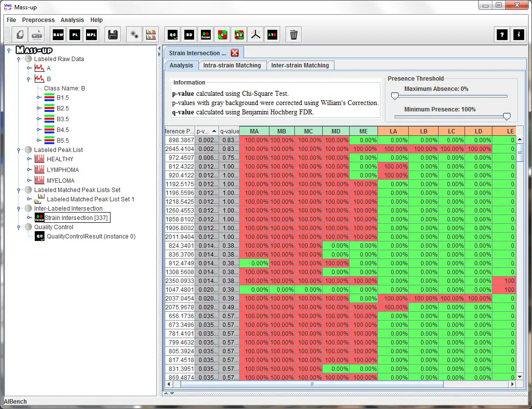Click the QC quality control toolbar icon

[173, 35]
